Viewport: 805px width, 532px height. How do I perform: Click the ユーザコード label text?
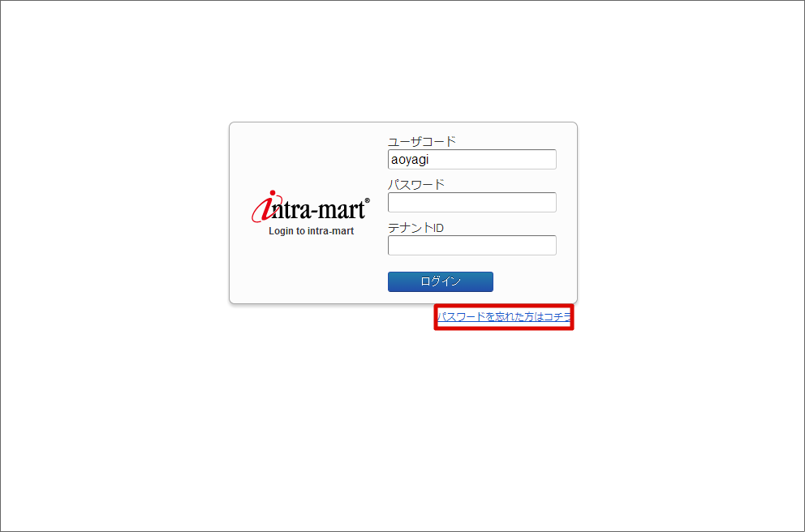[421, 142]
